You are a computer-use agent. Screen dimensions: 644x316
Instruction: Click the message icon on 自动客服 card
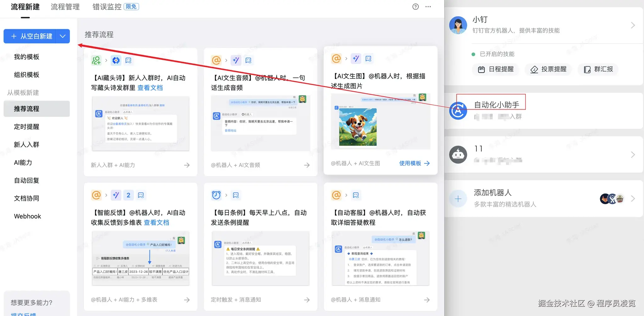356,195
